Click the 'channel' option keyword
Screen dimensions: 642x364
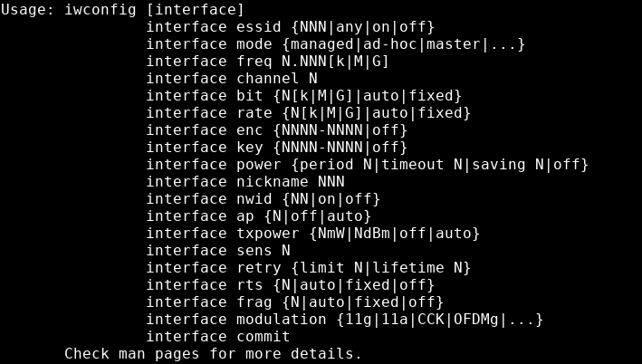(267, 79)
